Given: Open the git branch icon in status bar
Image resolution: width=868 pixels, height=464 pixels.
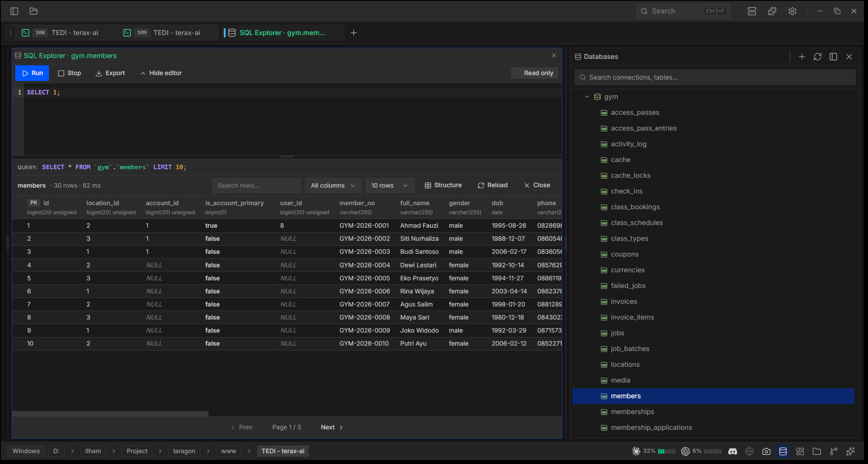Looking at the screenshot, I should [x=834, y=451].
